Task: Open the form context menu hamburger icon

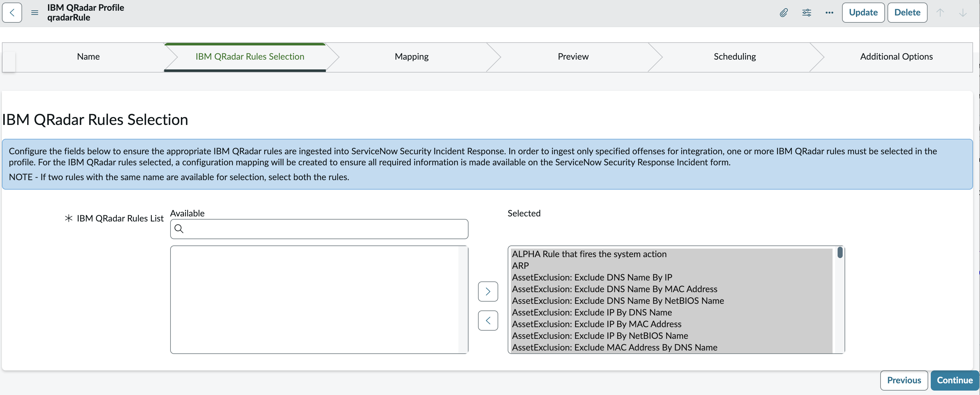Action: [x=35, y=13]
